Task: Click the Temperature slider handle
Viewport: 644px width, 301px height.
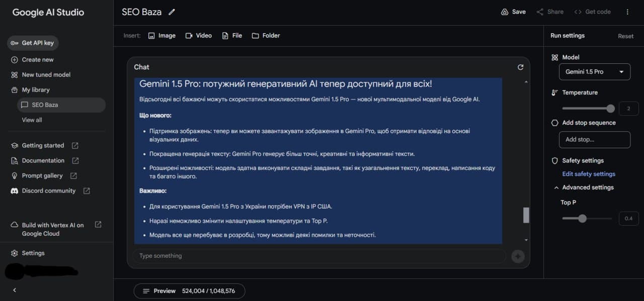Action: click(x=611, y=109)
